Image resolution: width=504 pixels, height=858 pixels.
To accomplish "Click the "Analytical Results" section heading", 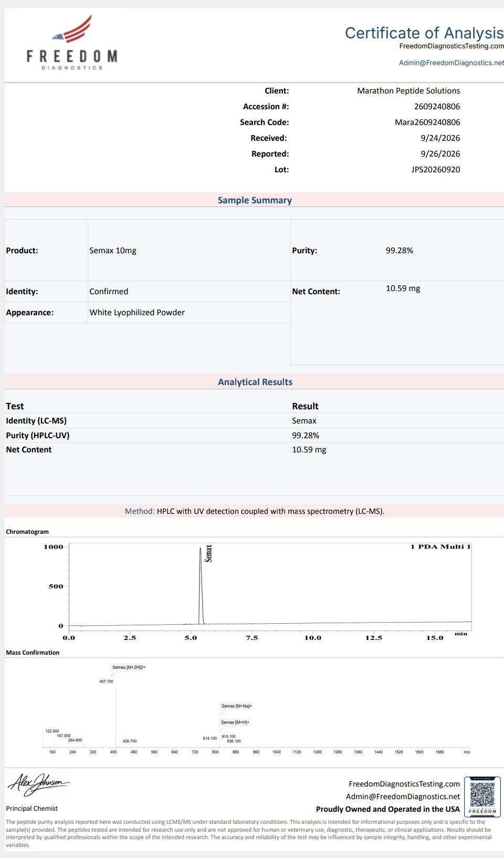I will point(255,382).
